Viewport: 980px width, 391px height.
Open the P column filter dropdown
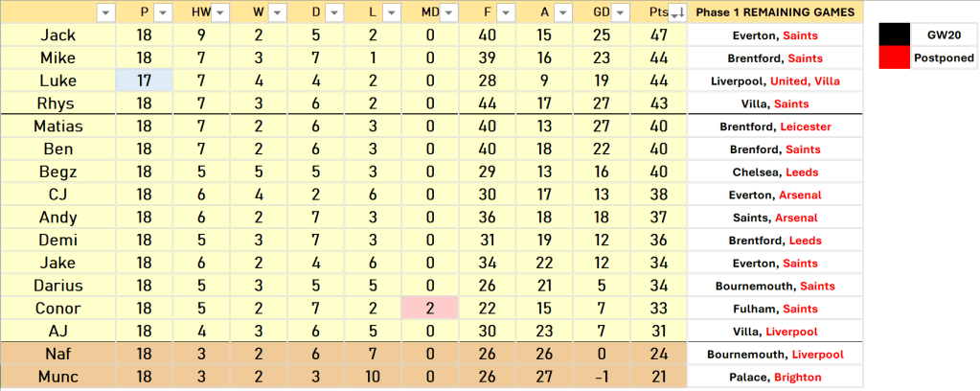163,12
